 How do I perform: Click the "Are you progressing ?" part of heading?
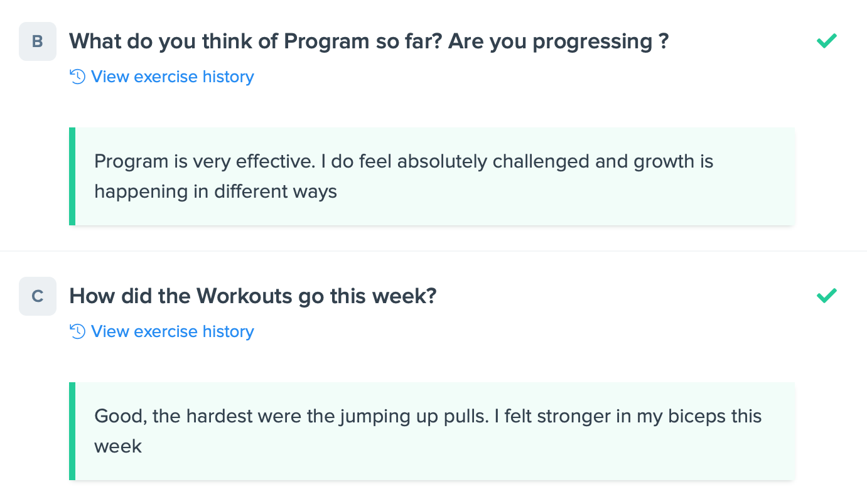pyautogui.click(x=559, y=41)
